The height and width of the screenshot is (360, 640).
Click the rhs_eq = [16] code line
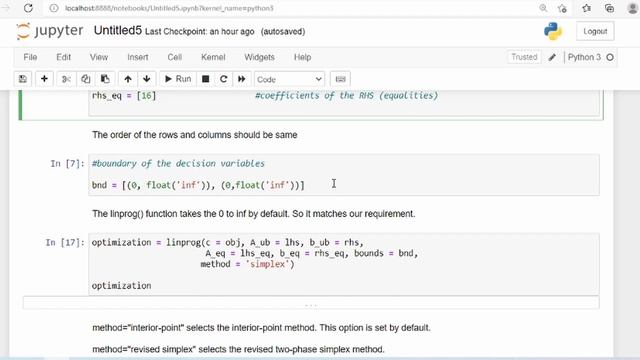tap(124, 96)
